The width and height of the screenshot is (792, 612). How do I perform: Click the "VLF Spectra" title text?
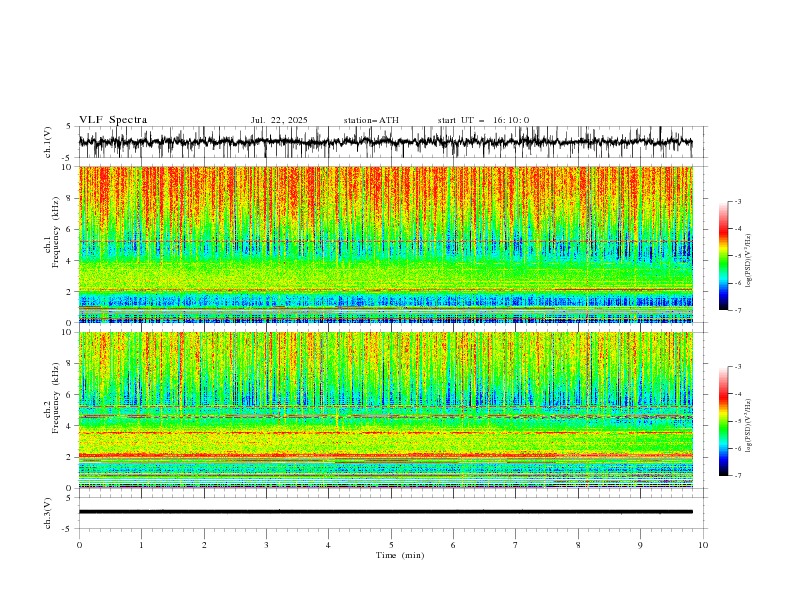pos(113,120)
